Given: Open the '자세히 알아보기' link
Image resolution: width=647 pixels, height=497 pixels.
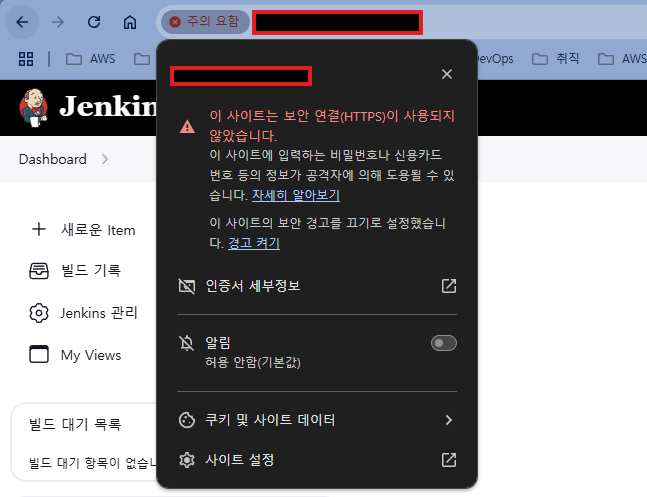Looking at the screenshot, I should pyautogui.click(x=296, y=195).
